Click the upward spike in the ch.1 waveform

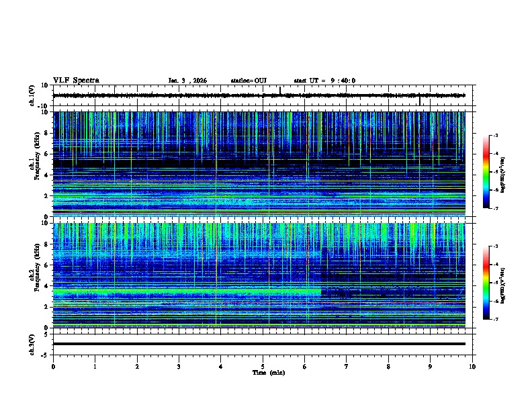click(280, 90)
